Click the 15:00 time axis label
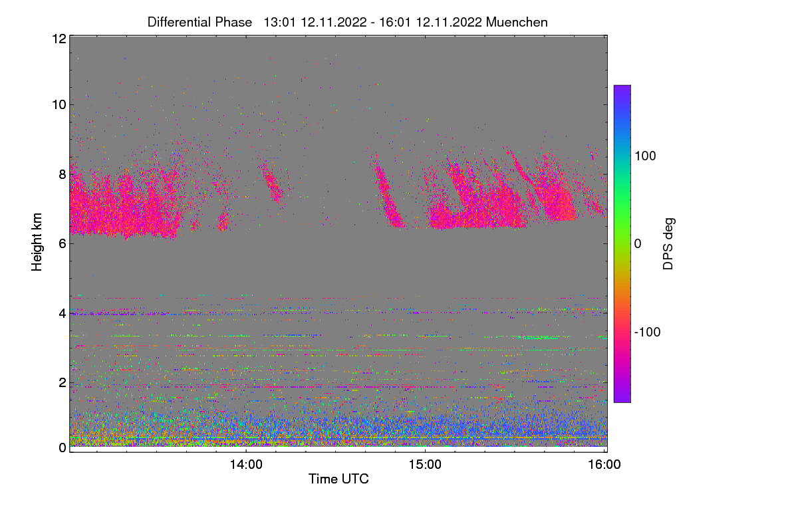The width and height of the screenshot is (798, 532). pyautogui.click(x=426, y=465)
